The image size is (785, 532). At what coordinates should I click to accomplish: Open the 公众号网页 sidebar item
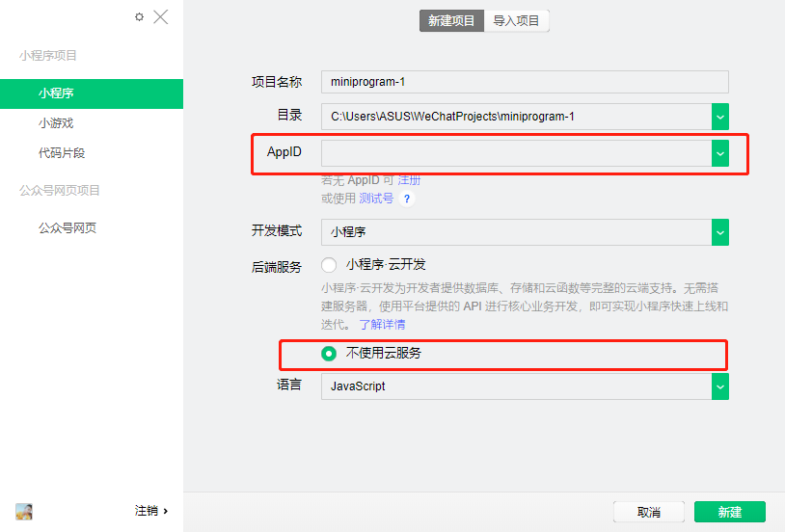point(68,228)
